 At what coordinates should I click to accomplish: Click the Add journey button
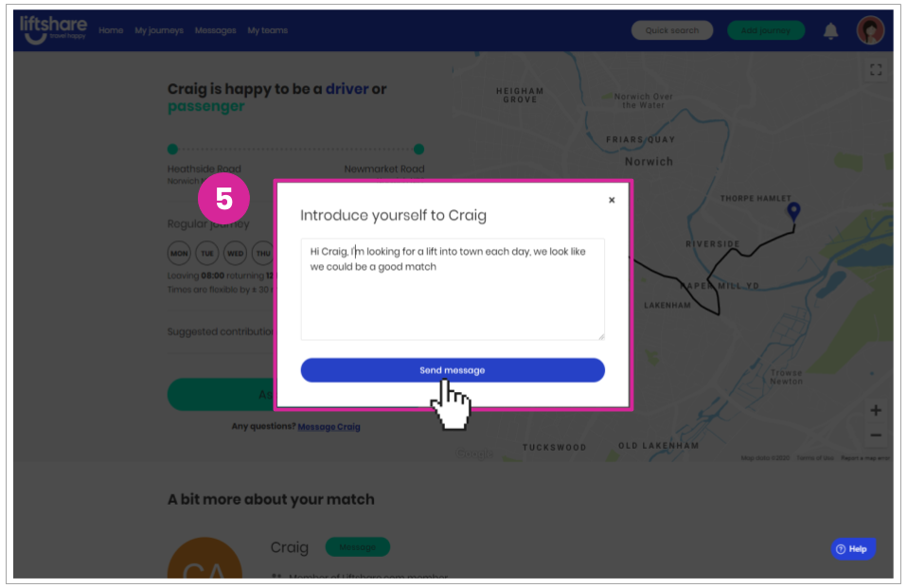point(765,30)
